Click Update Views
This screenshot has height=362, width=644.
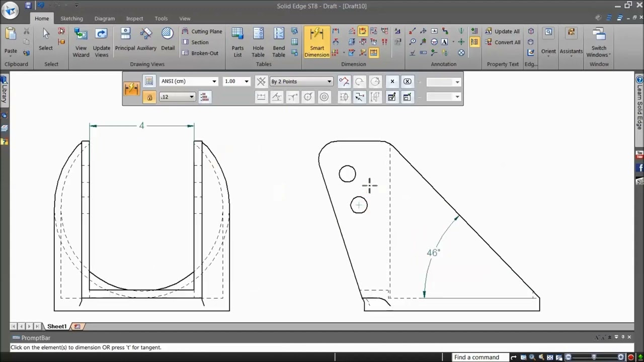coord(101,42)
